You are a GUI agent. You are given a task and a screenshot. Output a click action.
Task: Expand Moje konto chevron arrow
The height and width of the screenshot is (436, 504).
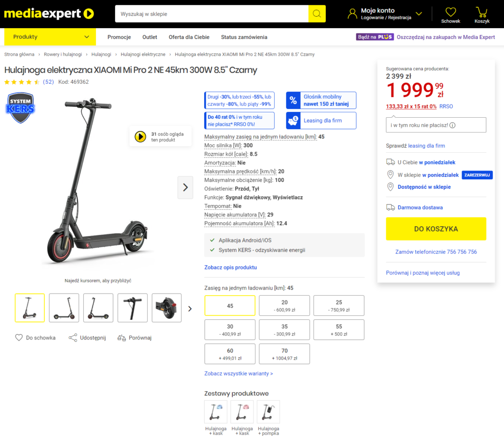[x=418, y=13]
